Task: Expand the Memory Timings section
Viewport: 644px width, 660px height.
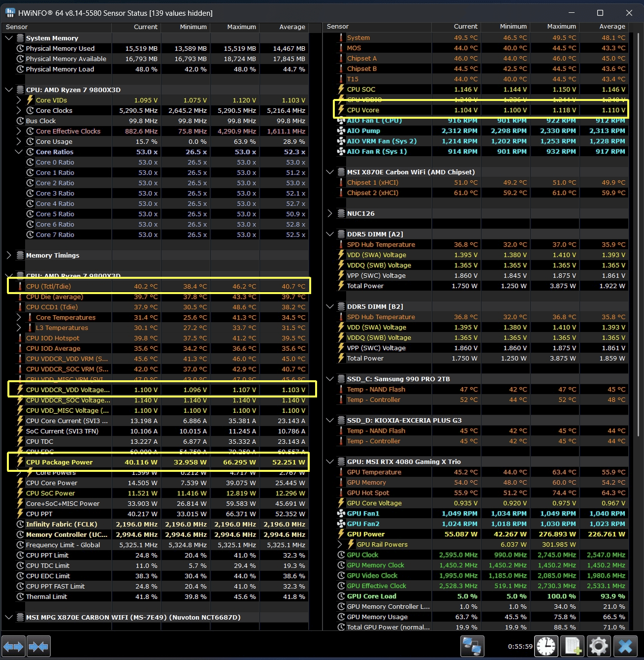Action: pyautogui.click(x=9, y=255)
